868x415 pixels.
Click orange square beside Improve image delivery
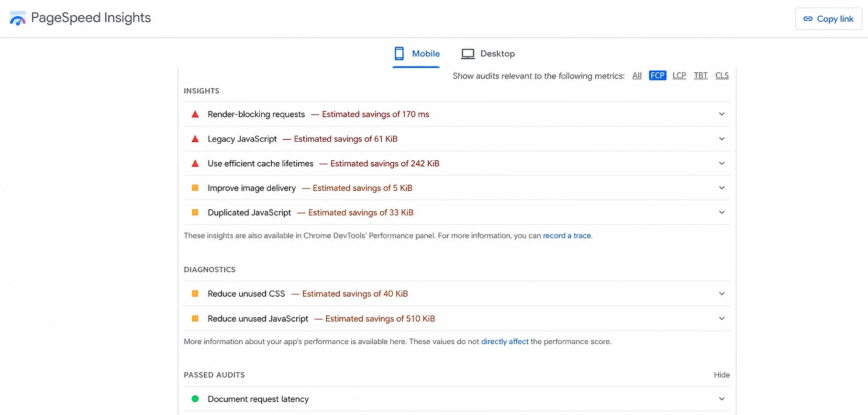pyautogui.click(x=195, y=188)
